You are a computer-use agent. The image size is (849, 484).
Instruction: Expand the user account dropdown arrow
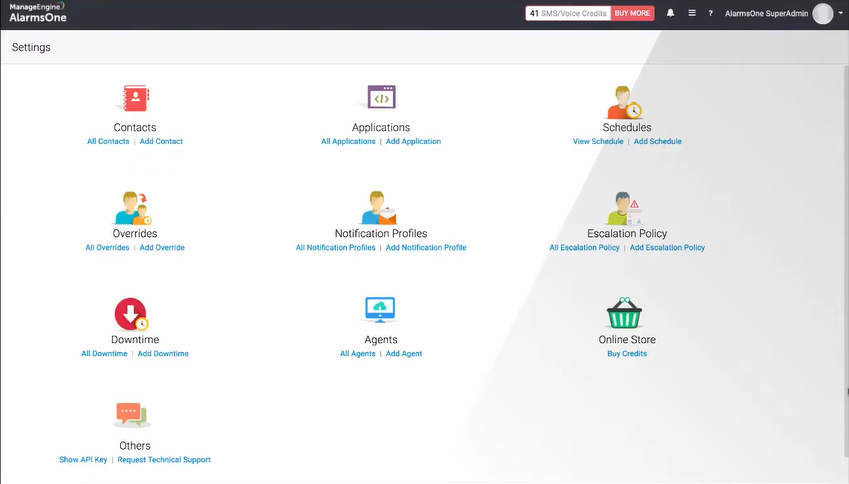coord(841,13)
